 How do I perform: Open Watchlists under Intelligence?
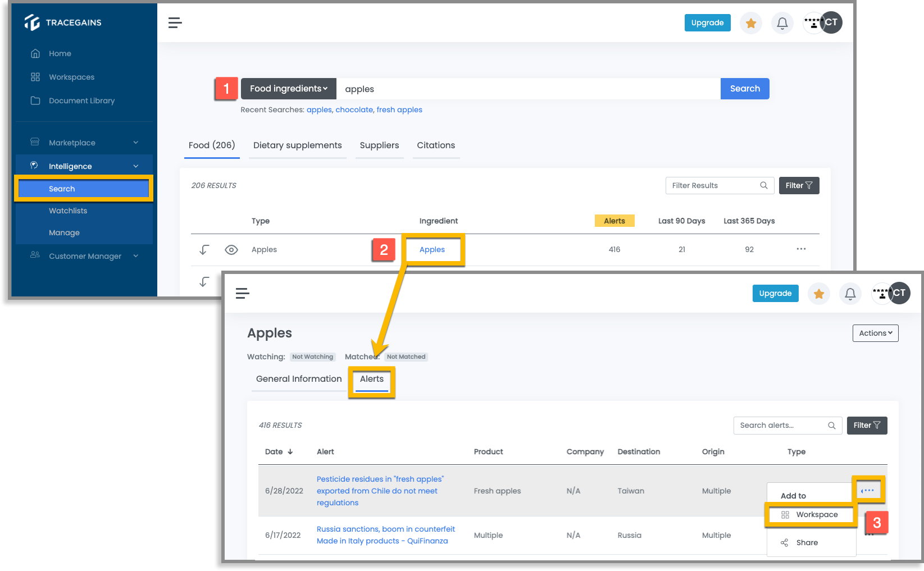click(68, 211)
